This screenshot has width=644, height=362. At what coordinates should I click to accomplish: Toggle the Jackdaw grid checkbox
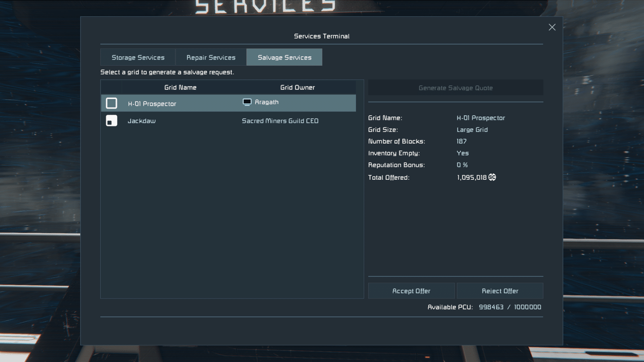111,121
